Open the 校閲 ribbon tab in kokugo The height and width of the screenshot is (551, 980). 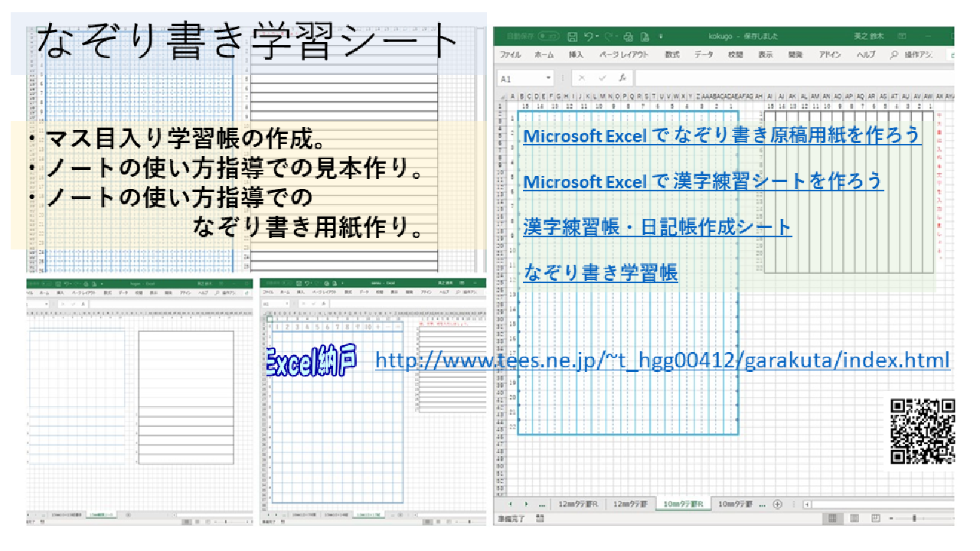click(735, 55)
